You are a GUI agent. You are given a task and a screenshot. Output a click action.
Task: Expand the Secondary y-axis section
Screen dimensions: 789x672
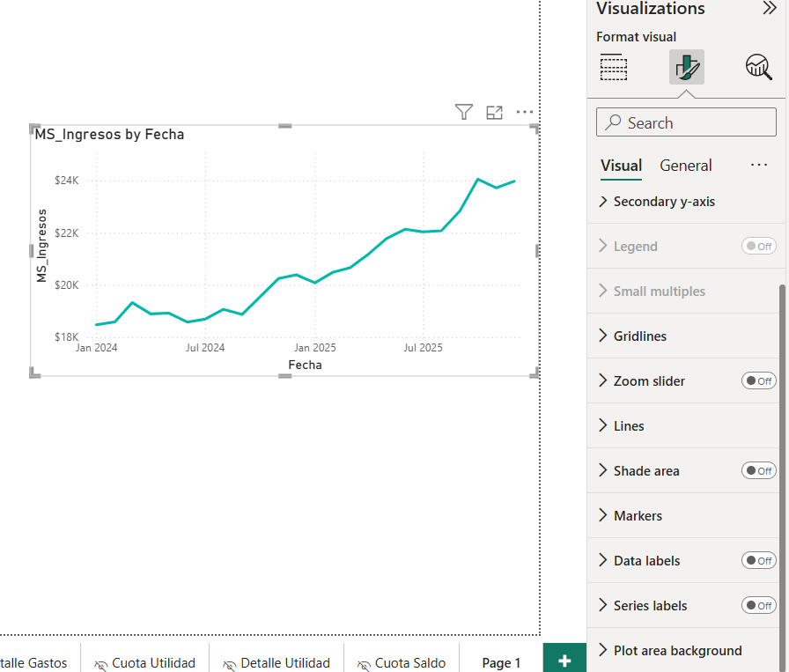(x=663, y=202)
